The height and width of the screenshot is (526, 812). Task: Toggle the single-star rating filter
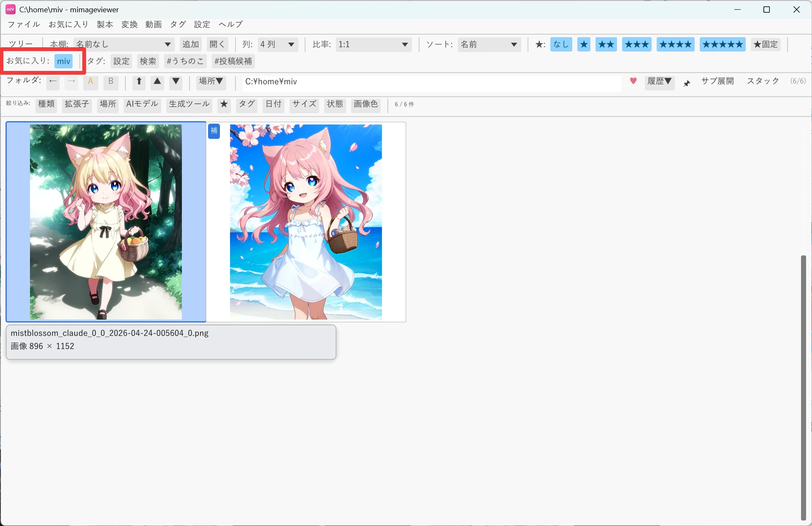click(x=584, y=44)
